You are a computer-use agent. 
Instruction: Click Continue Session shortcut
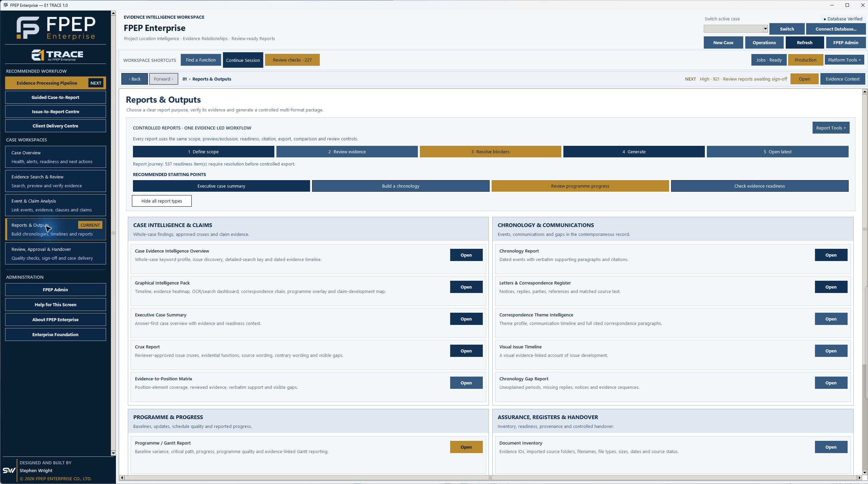click(x=243, y=60)
